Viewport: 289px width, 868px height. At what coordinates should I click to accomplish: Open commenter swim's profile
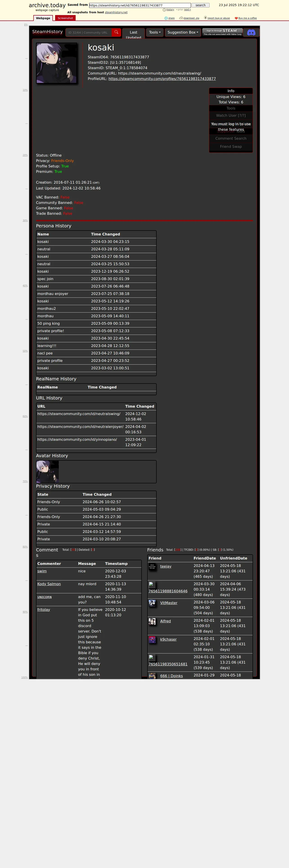[x=42, y=571]
